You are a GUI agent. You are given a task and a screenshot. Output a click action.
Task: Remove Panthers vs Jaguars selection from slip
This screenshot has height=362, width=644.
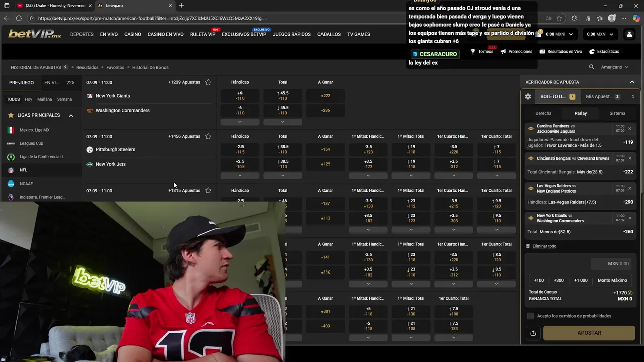pos(630,129)
